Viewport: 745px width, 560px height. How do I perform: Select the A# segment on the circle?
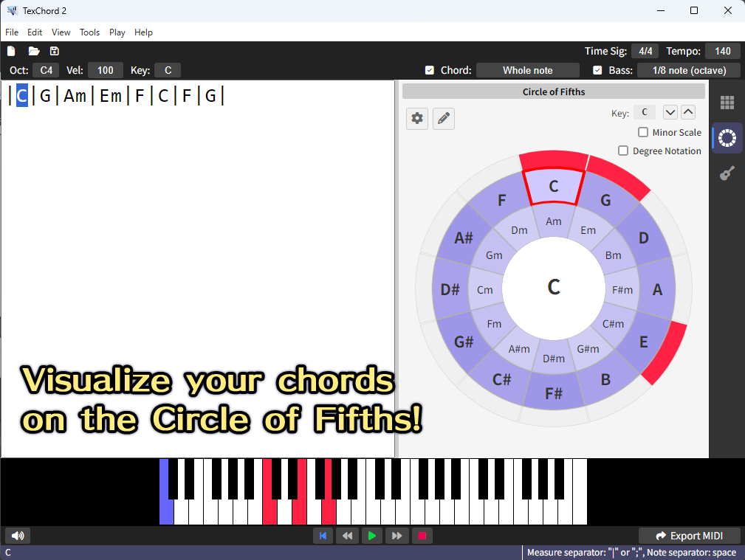(x=464, y=238)
